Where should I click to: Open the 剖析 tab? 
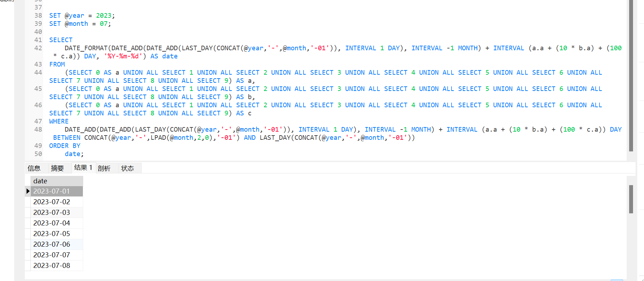pyautogui.click(x=104, y=168)
